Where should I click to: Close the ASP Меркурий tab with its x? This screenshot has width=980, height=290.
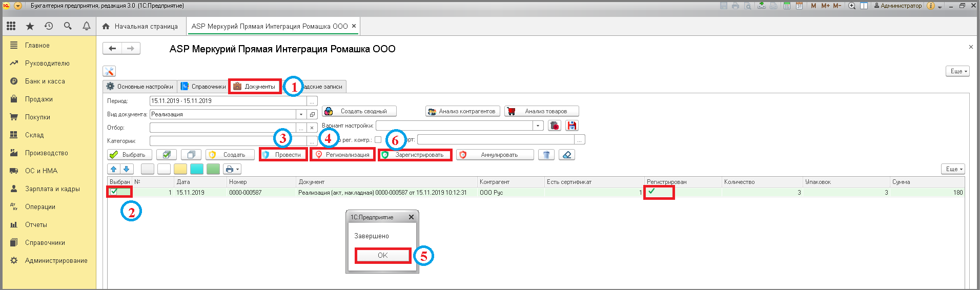point(354,26)
